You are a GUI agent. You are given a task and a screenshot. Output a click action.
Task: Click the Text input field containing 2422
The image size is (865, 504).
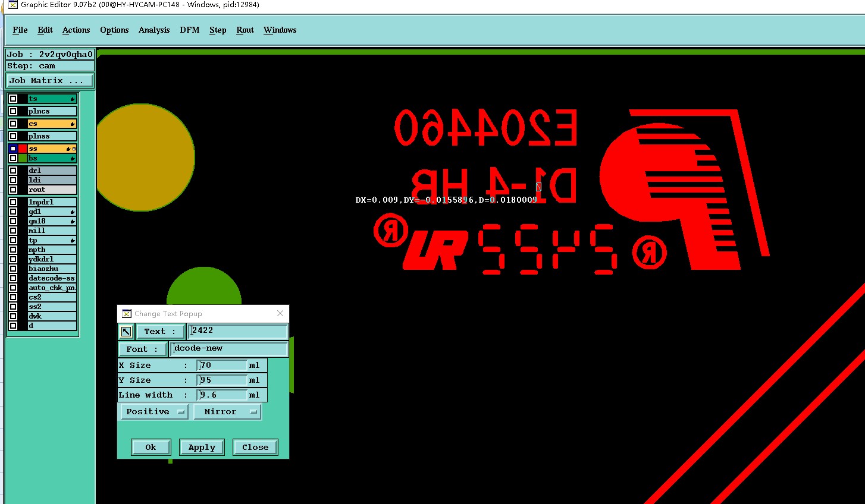238,331
